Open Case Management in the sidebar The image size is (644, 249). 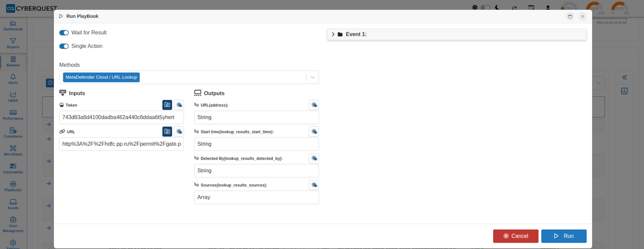coord(13,224)
